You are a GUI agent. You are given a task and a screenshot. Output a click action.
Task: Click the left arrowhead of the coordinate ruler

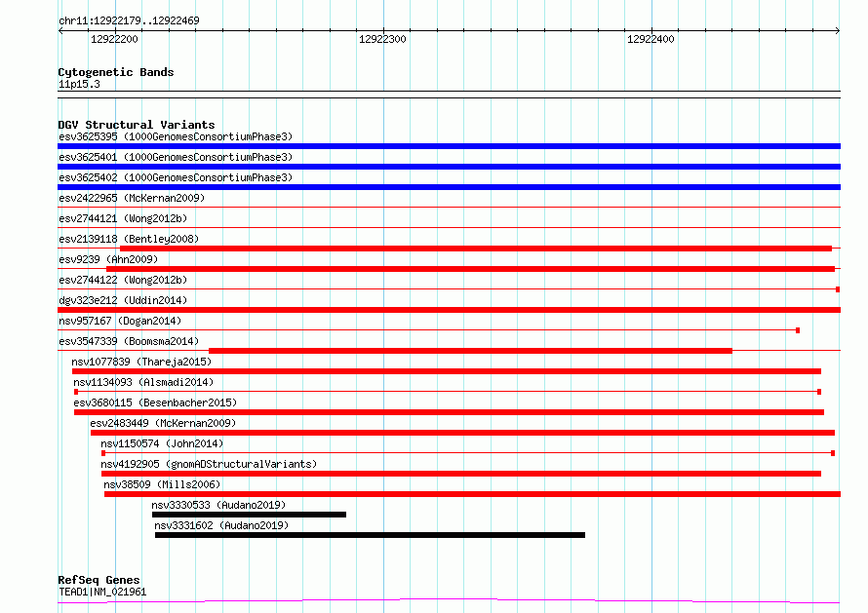point(60,31)
